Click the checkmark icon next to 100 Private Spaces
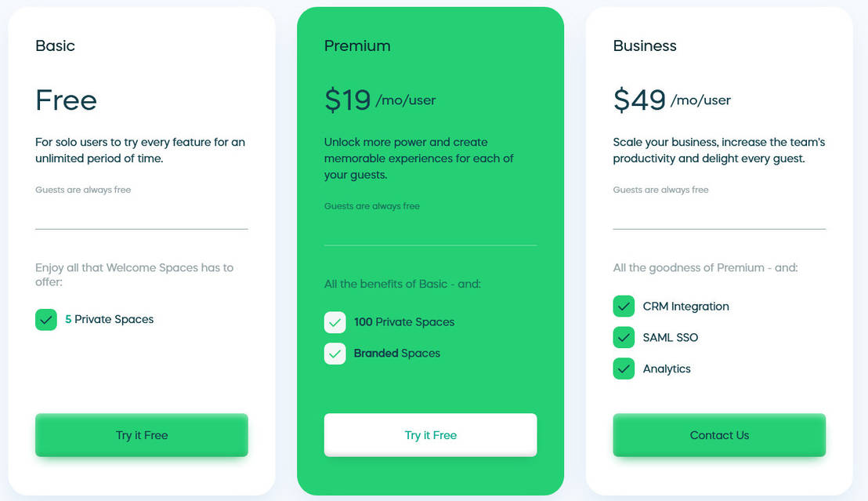 (335, 322)
